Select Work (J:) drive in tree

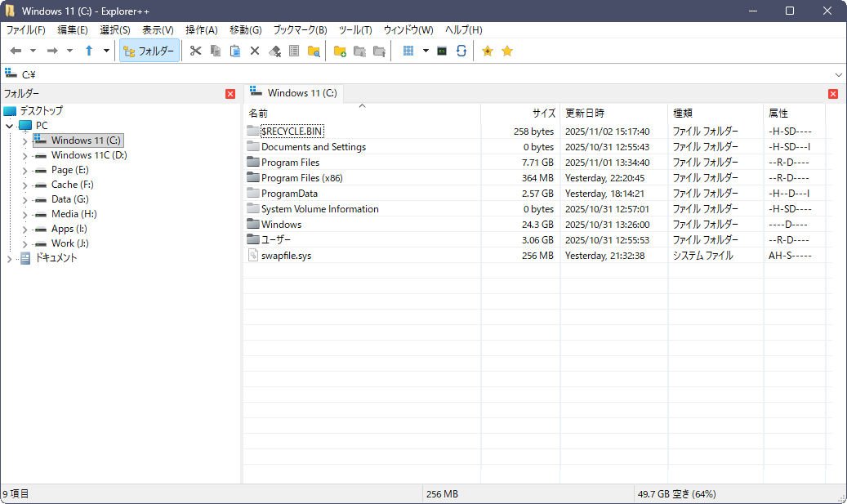[x=69, y=243]
